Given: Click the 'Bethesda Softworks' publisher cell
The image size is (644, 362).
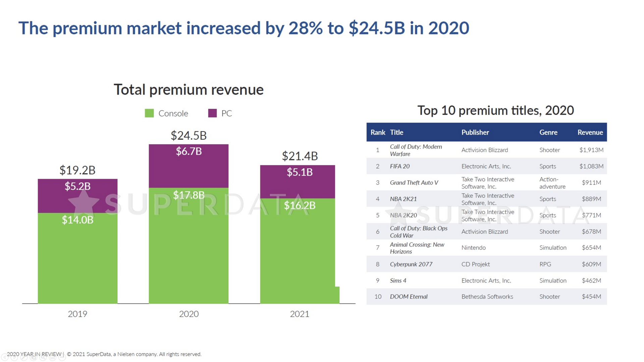Looking at the screenshot, I should (x=487, y=297).
